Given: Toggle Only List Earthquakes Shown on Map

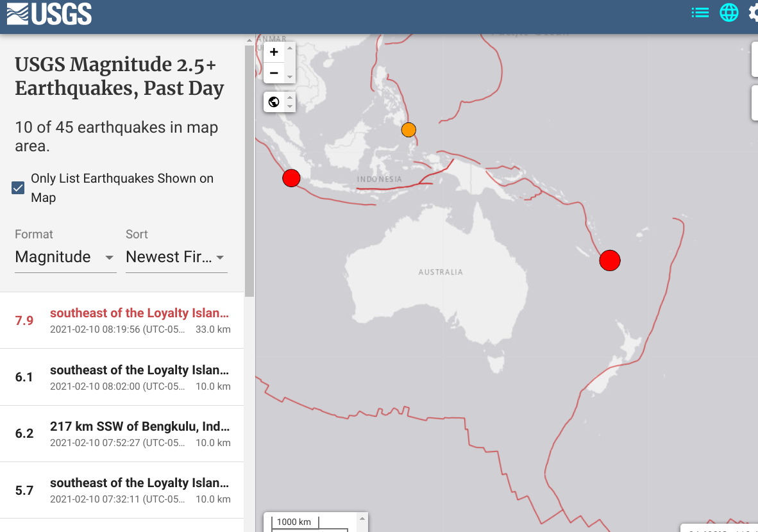Looking at the screenshot, I should (x=18, y=188).
